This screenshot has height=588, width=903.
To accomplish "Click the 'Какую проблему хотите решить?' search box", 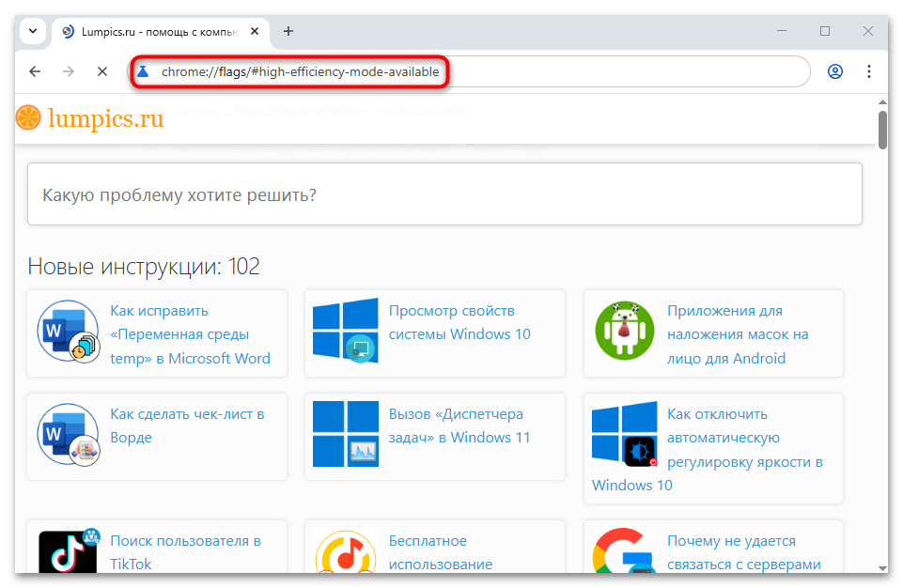I will click(x=444, y=194).
